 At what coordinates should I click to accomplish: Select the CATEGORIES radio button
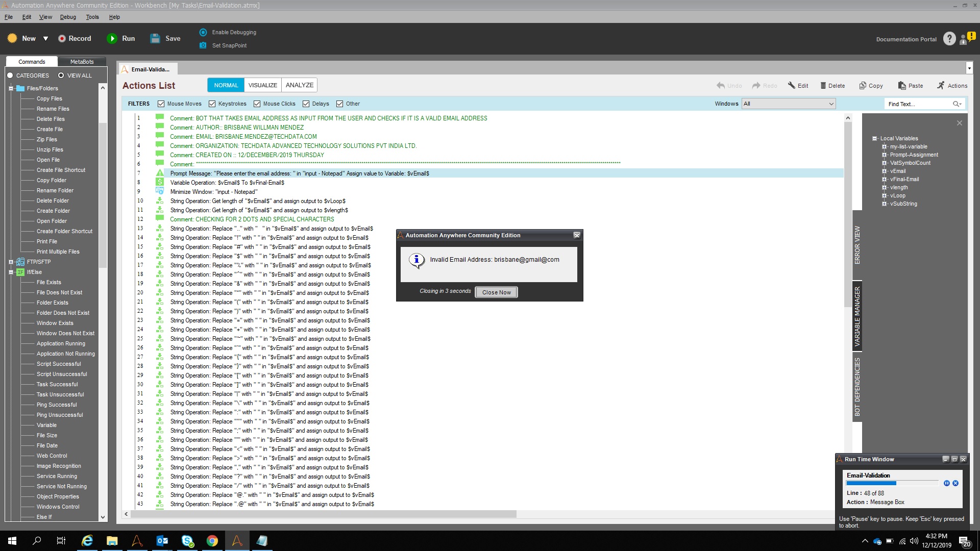coord(10,76)
